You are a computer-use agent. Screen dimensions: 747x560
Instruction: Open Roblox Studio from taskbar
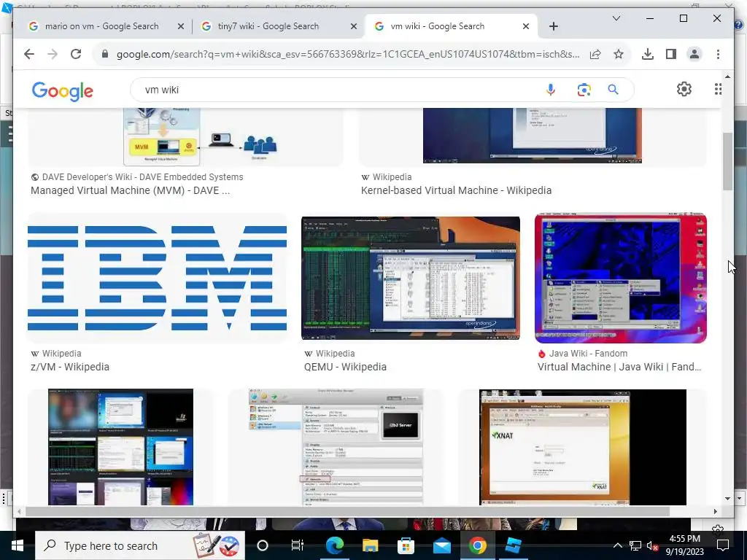(513, 545)
